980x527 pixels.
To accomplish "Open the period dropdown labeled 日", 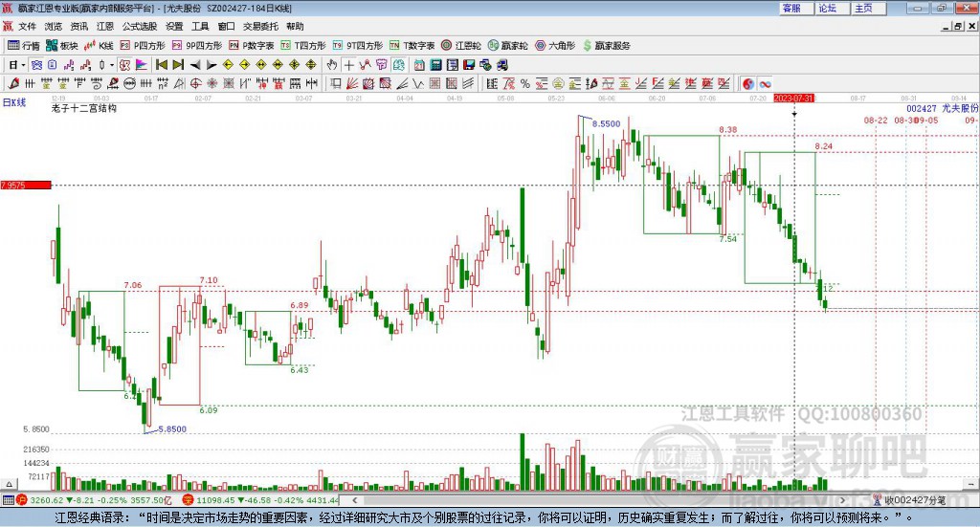I will (x=16, y=65).
